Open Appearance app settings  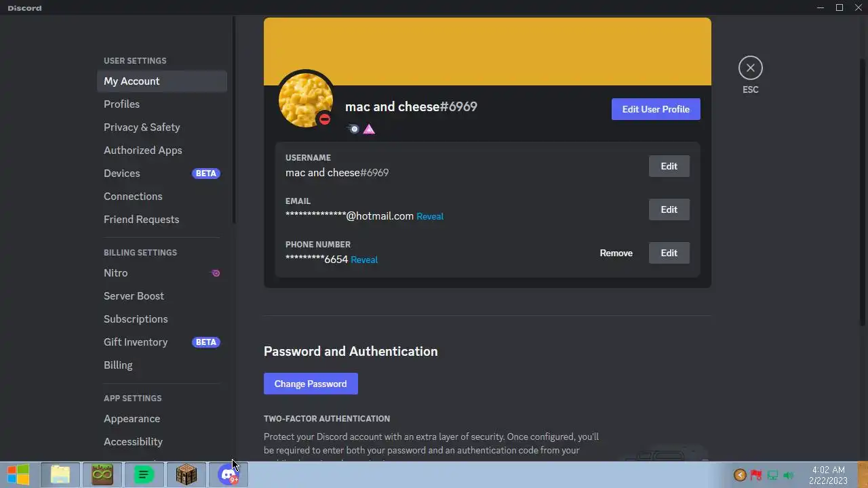click(x=162, y=418)
